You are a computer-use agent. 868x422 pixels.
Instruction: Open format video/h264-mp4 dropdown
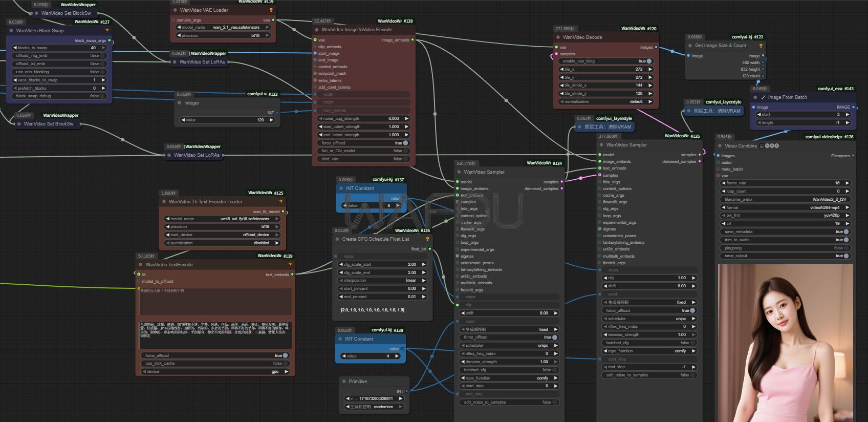click(785, 208)
